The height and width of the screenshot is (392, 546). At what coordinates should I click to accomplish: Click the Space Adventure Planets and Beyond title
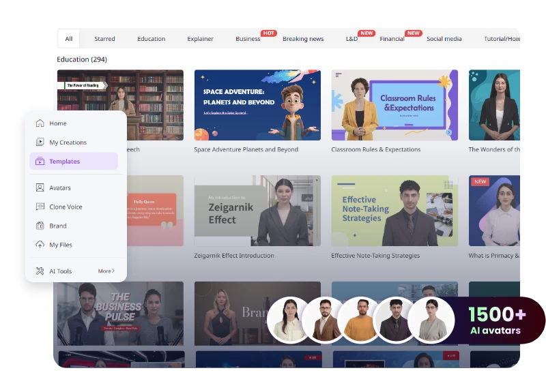click(246, 149)
